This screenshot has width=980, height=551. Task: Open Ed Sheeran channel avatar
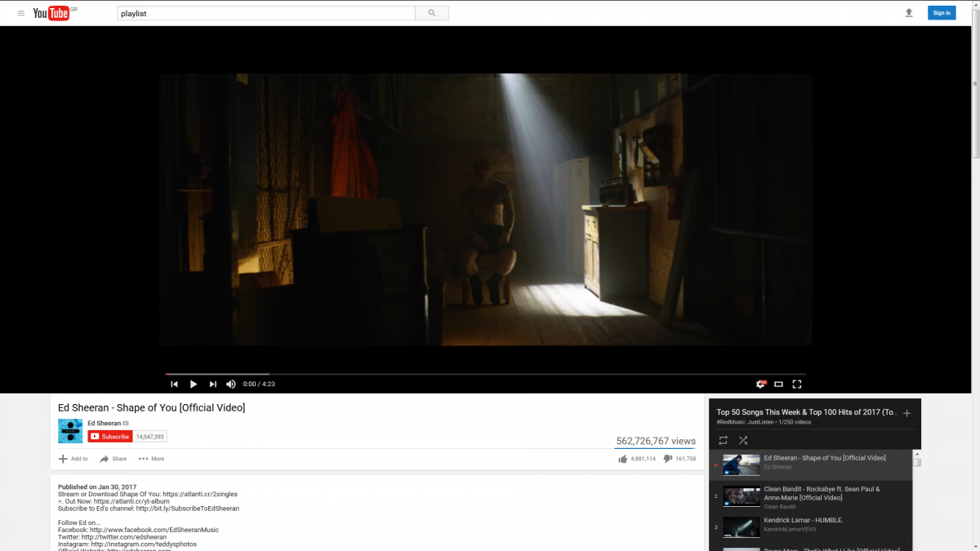70,431
